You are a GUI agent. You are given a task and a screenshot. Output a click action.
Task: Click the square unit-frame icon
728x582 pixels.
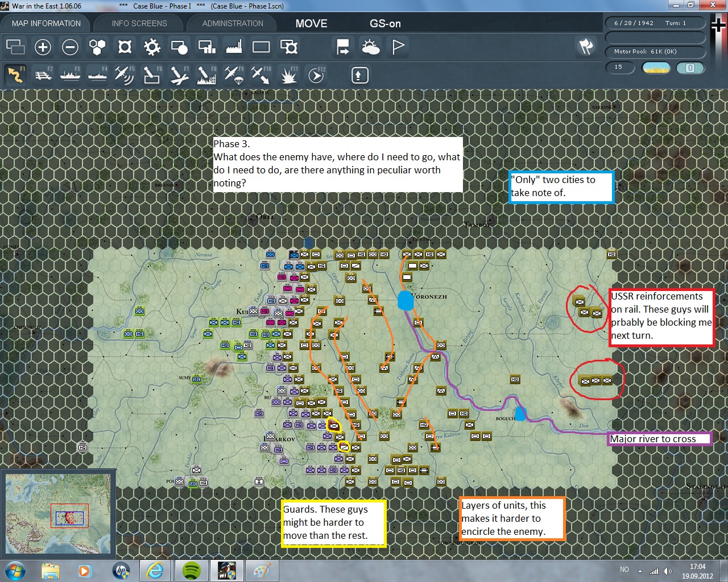tap(125, 47)
